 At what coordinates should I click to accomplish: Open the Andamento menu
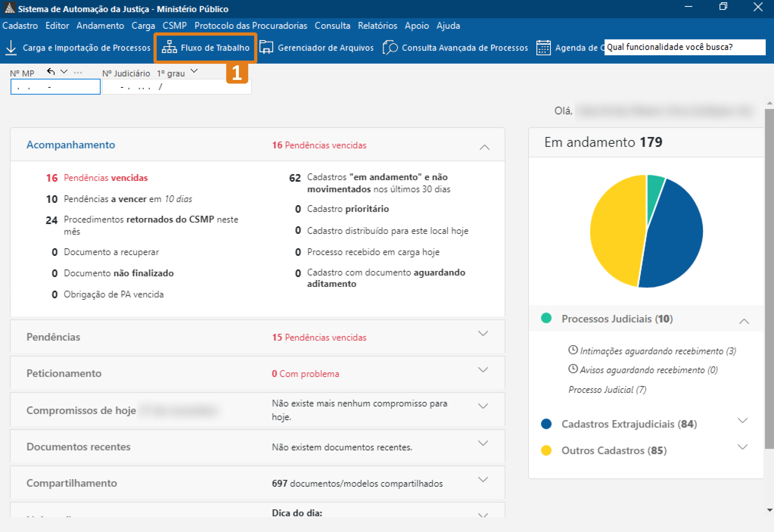(x=100, y=26)
